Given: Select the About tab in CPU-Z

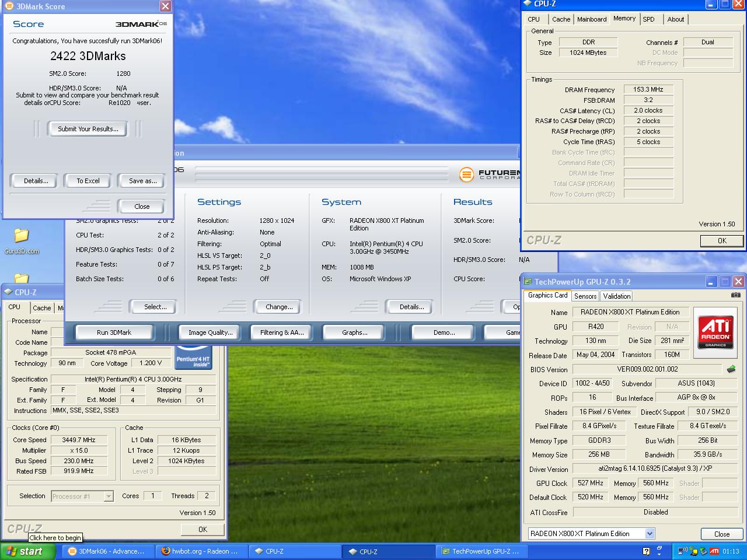Looking at the screenshot, I should 676,19.
